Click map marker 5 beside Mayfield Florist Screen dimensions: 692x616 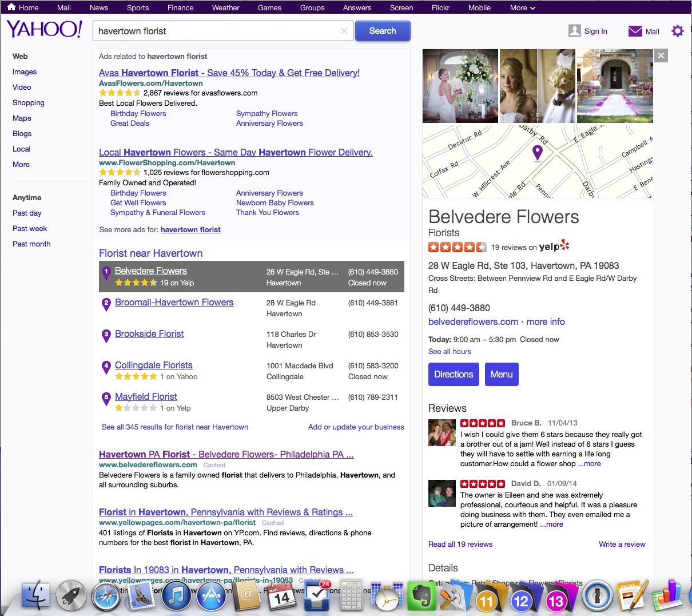click(x=106, y=399)
